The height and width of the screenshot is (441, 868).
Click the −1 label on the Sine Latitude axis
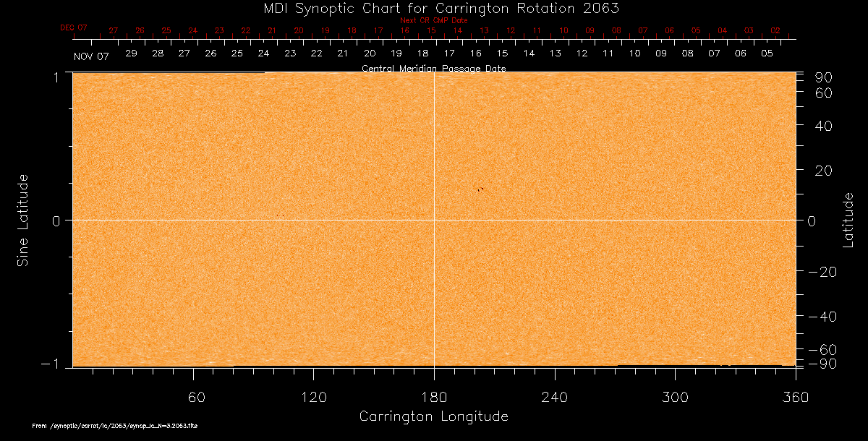point(52,364)
